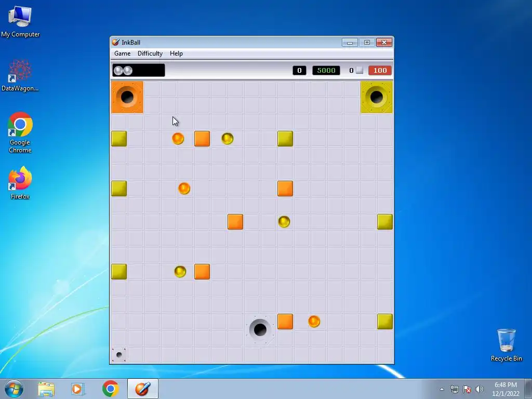Select the DataWagon desktop shortcut
532x399 pixels.
pyautogui.click(x=20, y=75)
